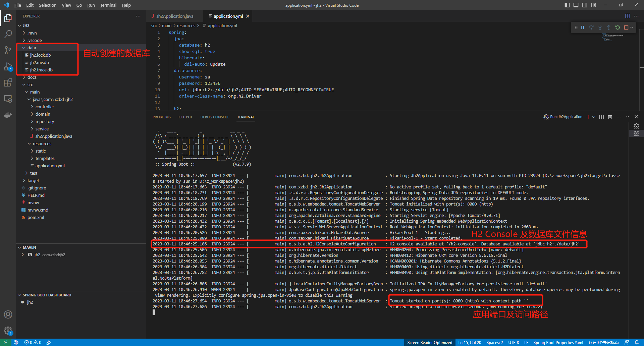The width and height of the screenshot is (644, 346).
Task: Open the Selection menu
Action: pos(48,5)
